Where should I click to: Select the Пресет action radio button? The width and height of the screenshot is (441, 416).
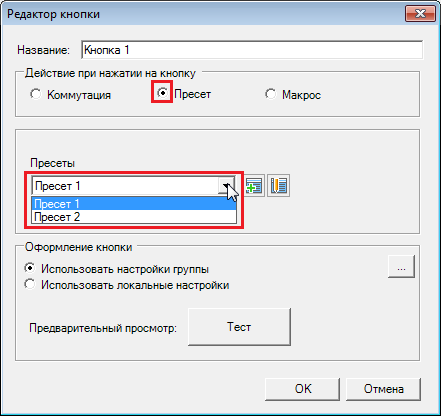pos(162,92)
